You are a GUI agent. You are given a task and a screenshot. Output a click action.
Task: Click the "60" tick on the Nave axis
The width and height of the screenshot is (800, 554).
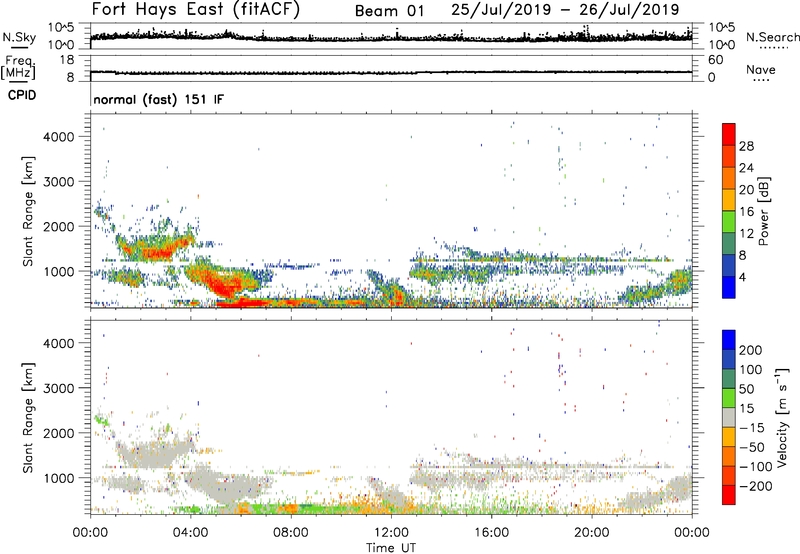[716, 60]
